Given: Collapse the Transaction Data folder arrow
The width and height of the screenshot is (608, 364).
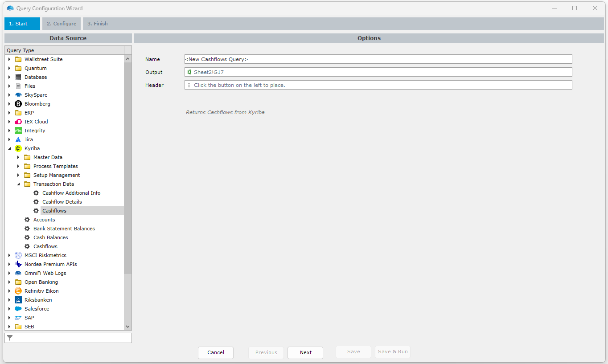Looking at the screenshot, I should (18, 184).
